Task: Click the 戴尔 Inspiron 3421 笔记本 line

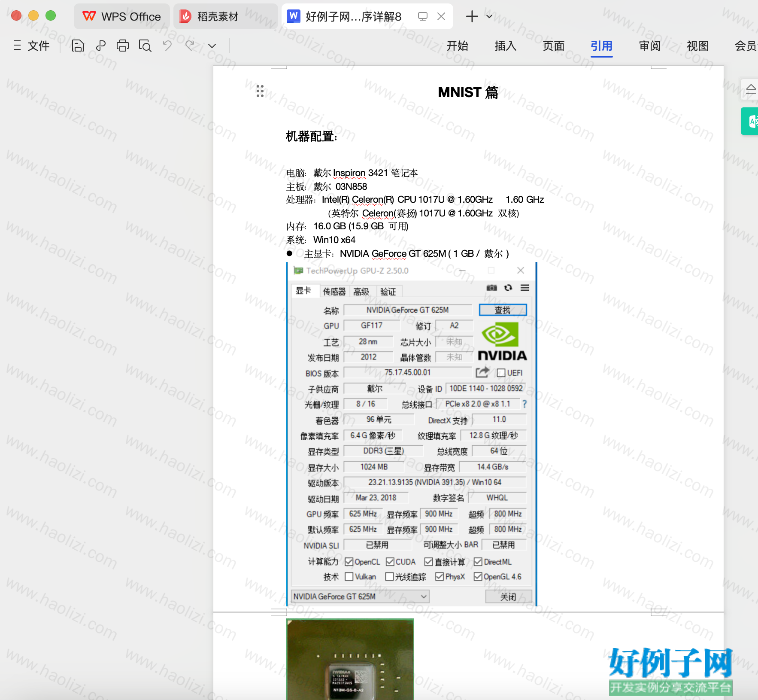Action: [x=352, y=173]
